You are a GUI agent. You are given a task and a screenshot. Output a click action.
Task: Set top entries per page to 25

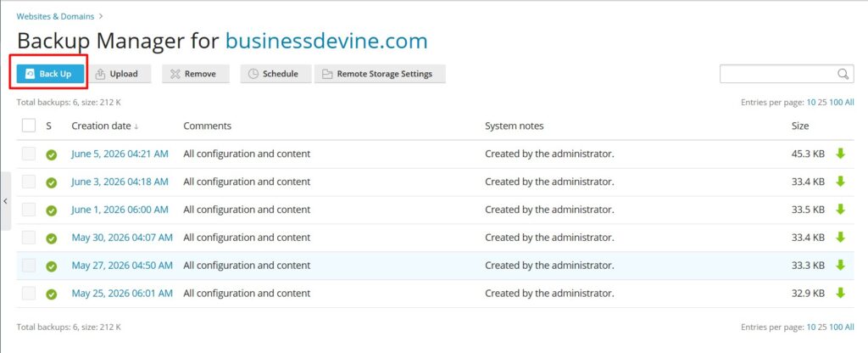click(822, 103)
